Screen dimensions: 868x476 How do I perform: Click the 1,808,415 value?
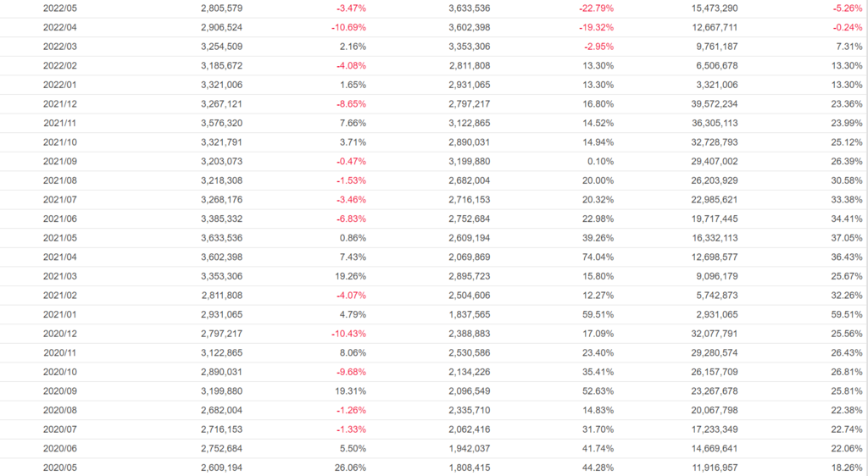click(x=469, y=468)
